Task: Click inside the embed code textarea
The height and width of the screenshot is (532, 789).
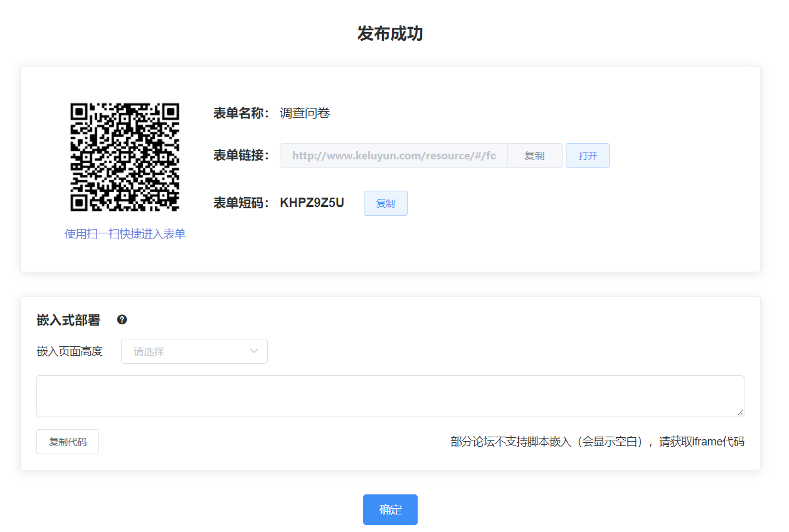Action: point(390,396)
